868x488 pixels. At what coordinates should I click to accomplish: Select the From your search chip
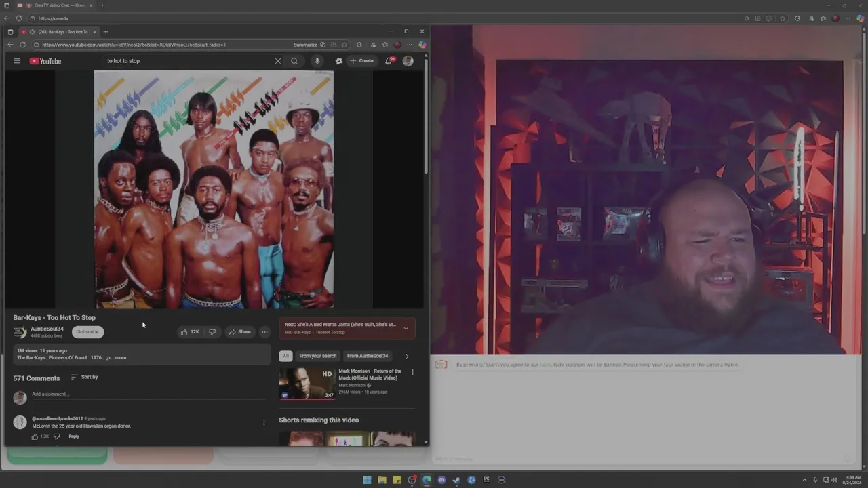[318, 356]
